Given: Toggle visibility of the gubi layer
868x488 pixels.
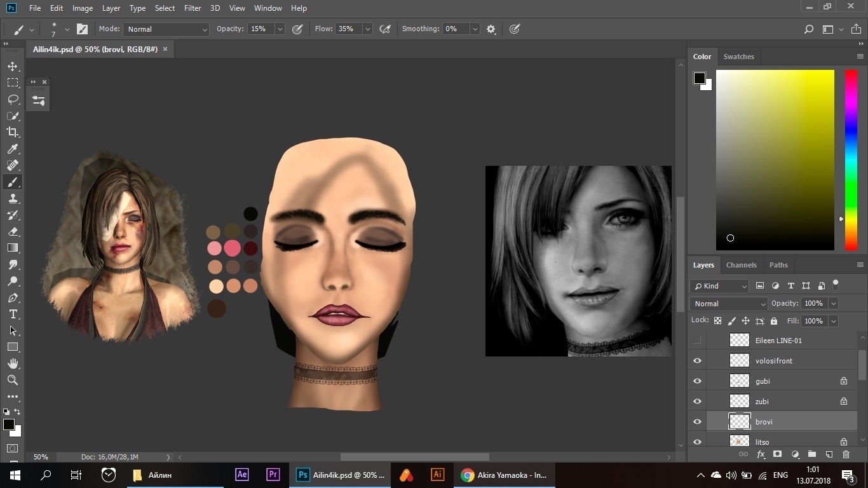Looking at the screenshot, I should click(697, 381).
